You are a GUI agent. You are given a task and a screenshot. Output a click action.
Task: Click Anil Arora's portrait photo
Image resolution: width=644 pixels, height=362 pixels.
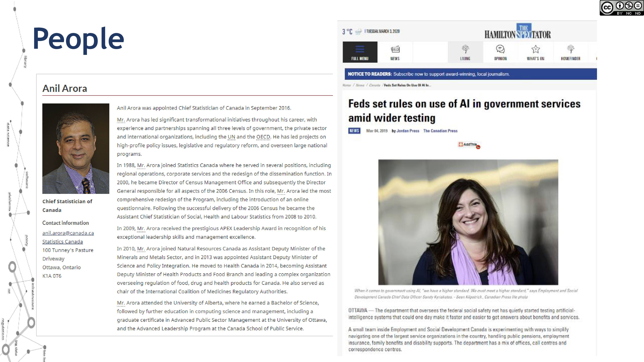[76, 149]
